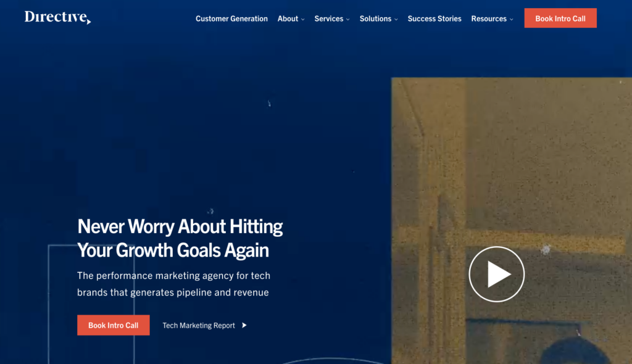Expand the Resources dropdown chevron

click(x=511, y=19)
